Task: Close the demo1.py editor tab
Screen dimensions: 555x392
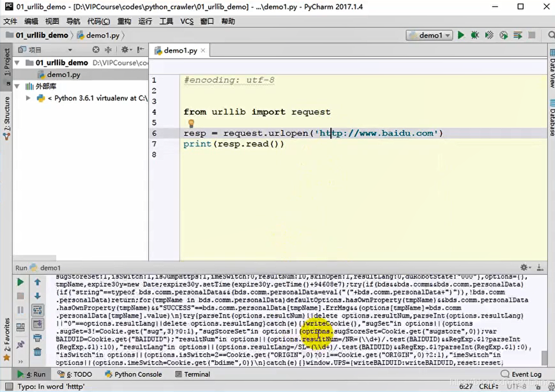Action: click(x=203, y=50)
